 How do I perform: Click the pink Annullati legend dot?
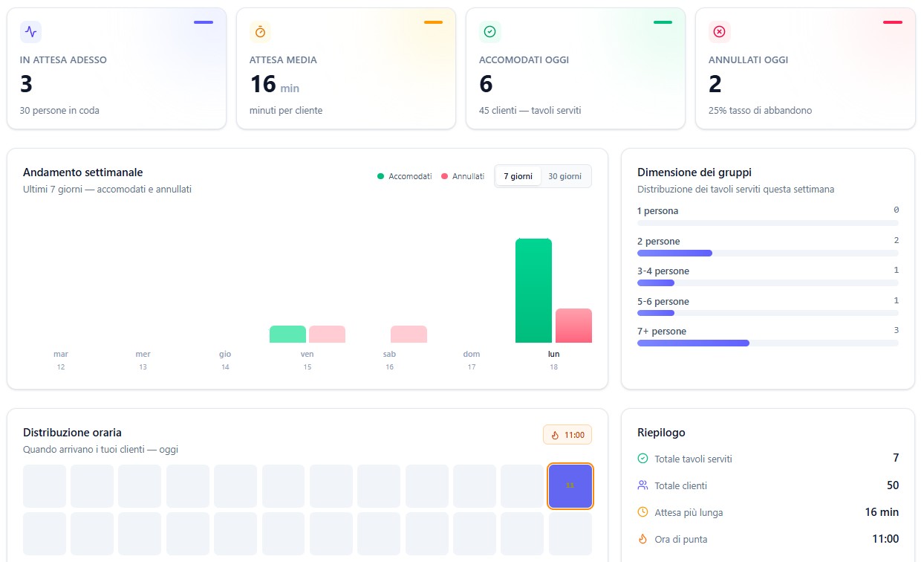(x=445, y=176)
